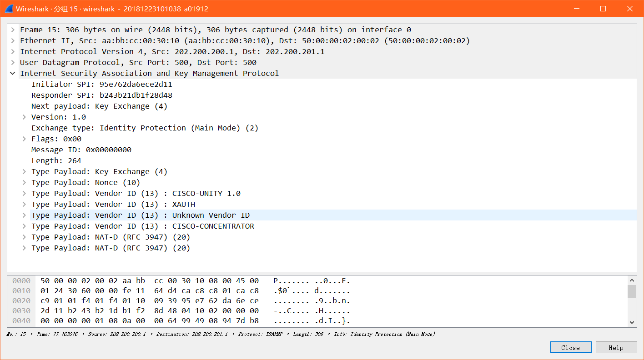Viewport: 644px width, 360px height.
Task: Select the Vendor ID XAUTH row text
Action: tap(113, 205)
